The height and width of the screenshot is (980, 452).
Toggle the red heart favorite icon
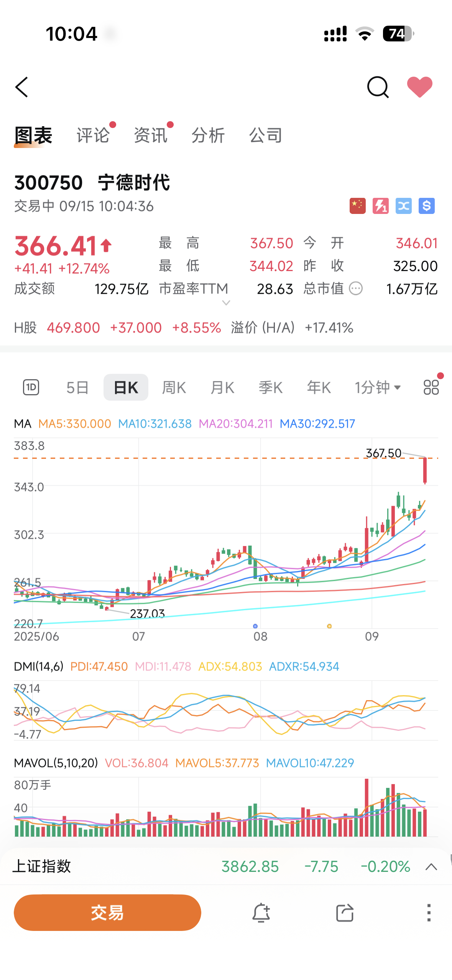pos(420,87)
